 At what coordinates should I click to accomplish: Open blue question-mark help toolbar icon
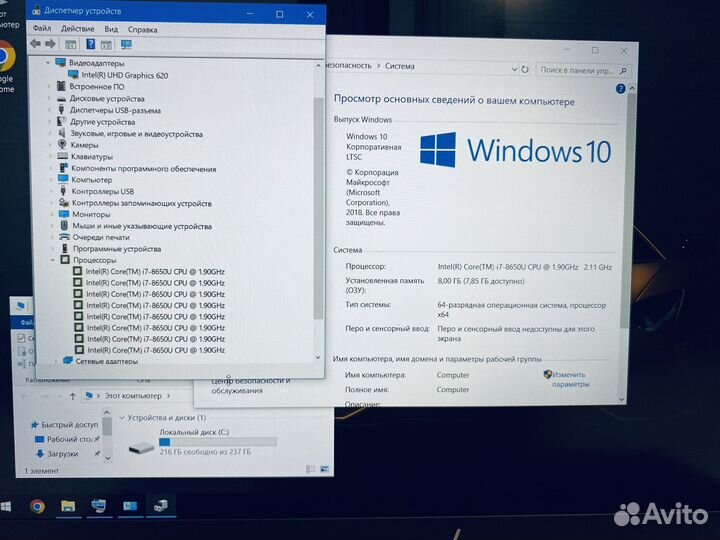[x=90, y=44]
